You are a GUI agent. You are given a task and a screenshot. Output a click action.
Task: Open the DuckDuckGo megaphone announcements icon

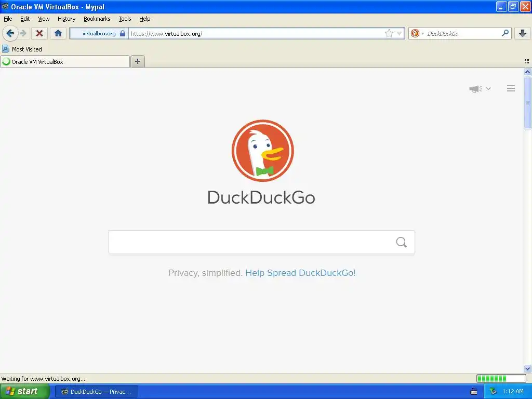[476, 89]
